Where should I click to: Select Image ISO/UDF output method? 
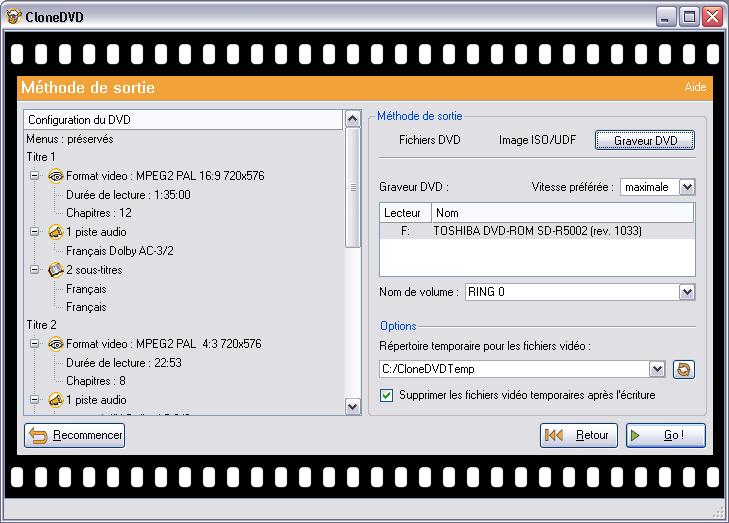click(537, 140)
